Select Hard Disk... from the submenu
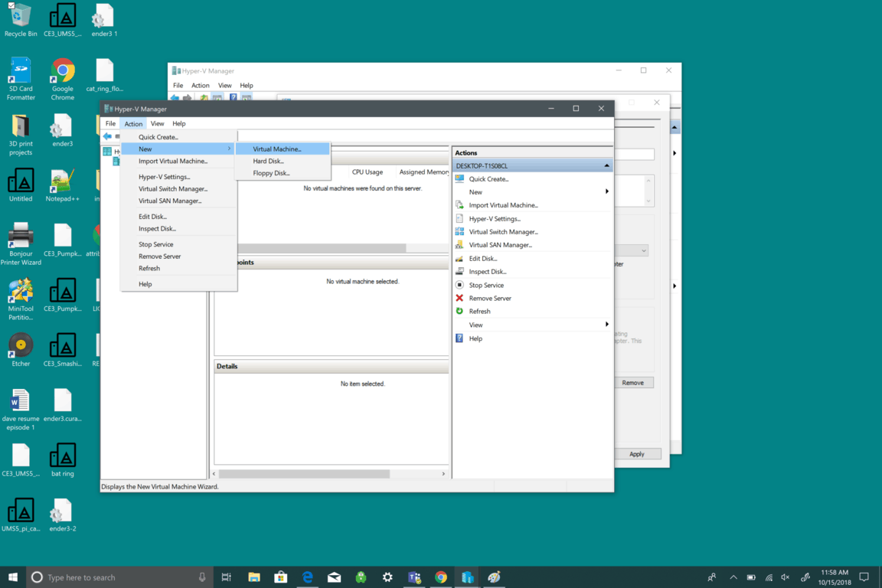Screen dimensions: 882x588 click(x=268, y=162)
